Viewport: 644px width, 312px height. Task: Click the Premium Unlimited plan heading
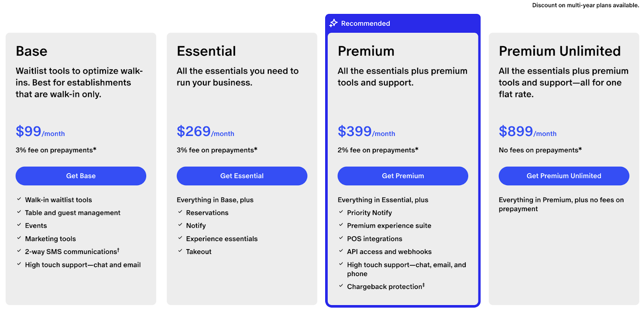click(x=559, y=51)
